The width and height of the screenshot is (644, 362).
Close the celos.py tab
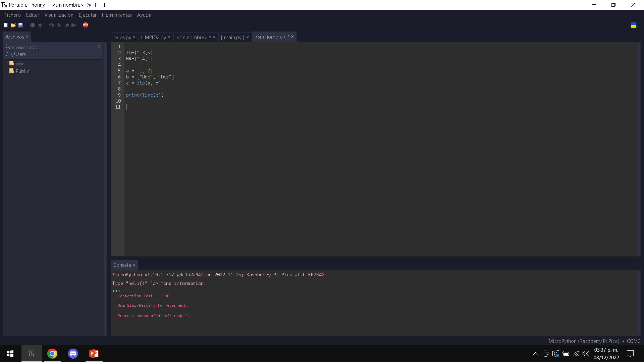coord(134,37)
